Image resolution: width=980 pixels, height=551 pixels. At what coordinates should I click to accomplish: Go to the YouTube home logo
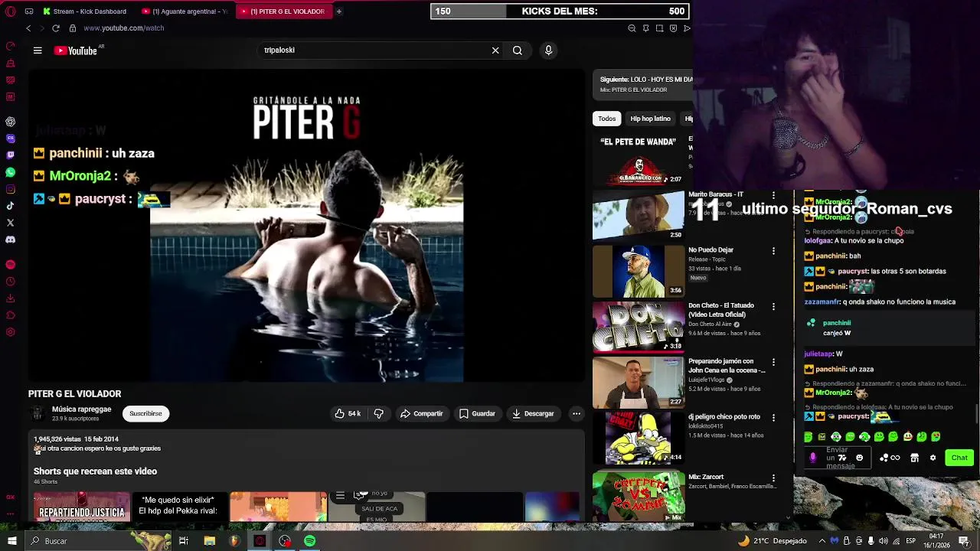point(77,51)
